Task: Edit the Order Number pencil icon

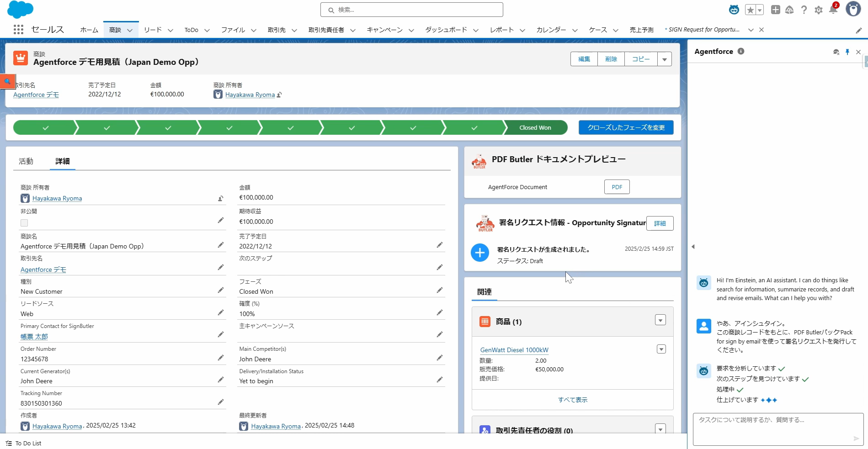Action: 221,358
